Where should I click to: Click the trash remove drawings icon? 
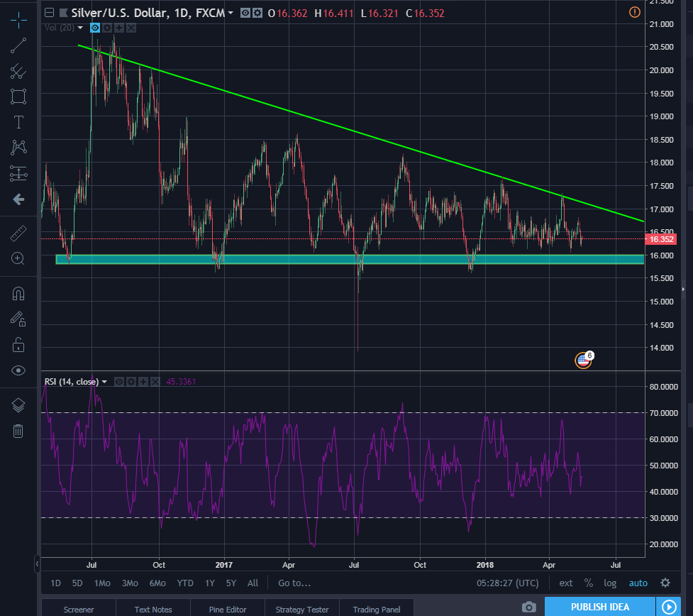[18, 431]
